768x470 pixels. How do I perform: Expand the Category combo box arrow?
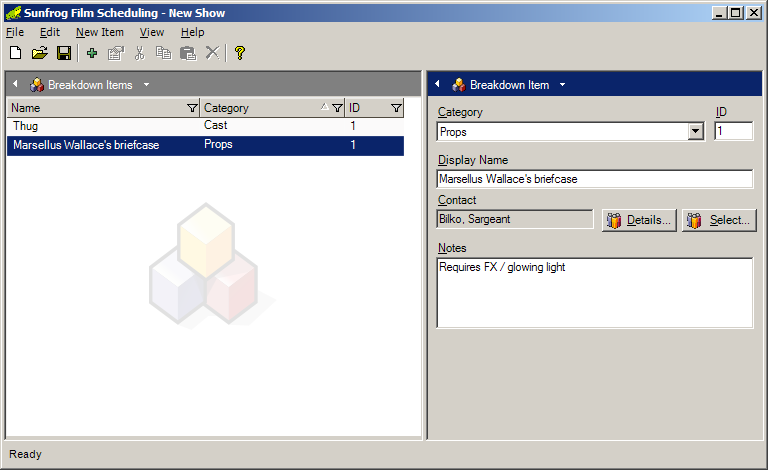point(696,131)
